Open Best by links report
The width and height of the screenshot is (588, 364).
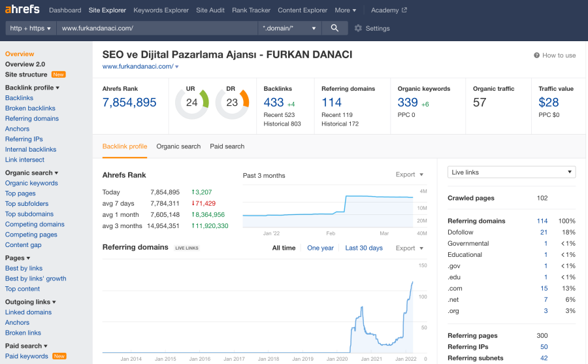pyautogui.click(x=24, y=269)
